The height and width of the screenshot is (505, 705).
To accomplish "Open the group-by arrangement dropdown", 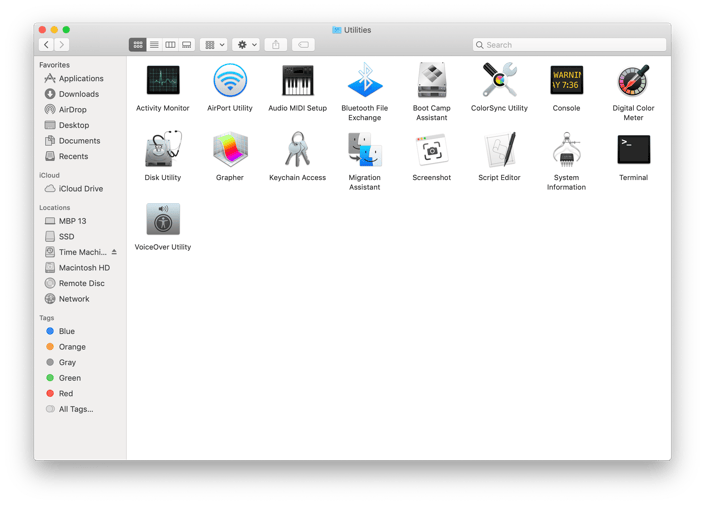I will tap(214, 45).
